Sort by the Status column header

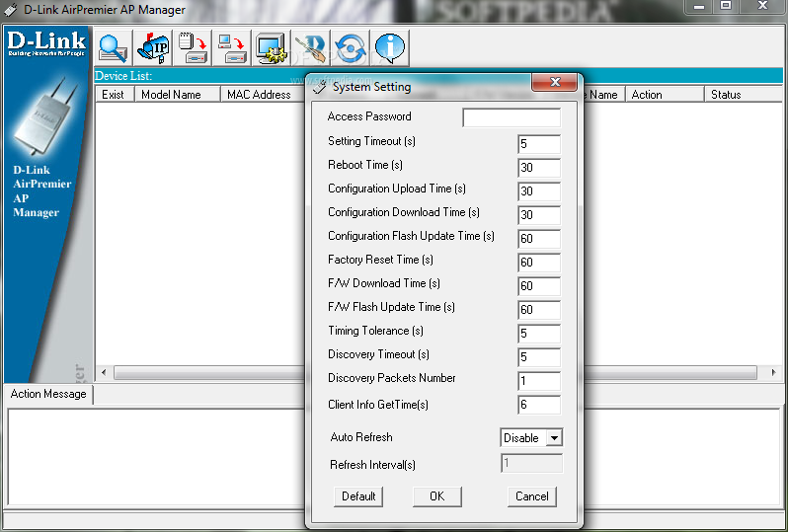pos(744,95)
